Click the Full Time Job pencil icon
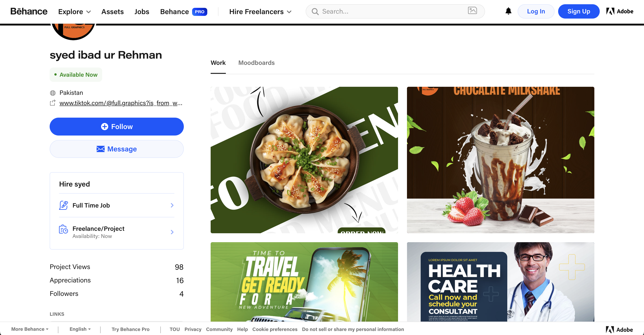Screen dimensions: 644x335 tap(64, 205)
